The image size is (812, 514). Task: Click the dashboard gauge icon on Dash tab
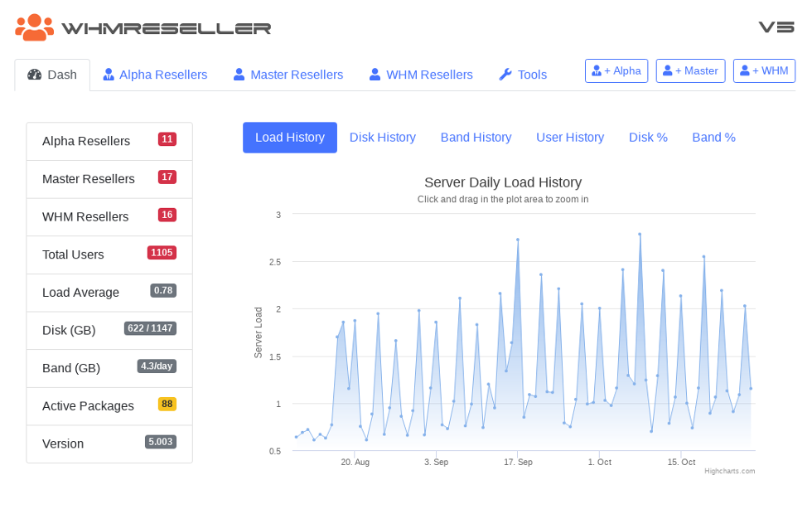(x=34, y=75)
